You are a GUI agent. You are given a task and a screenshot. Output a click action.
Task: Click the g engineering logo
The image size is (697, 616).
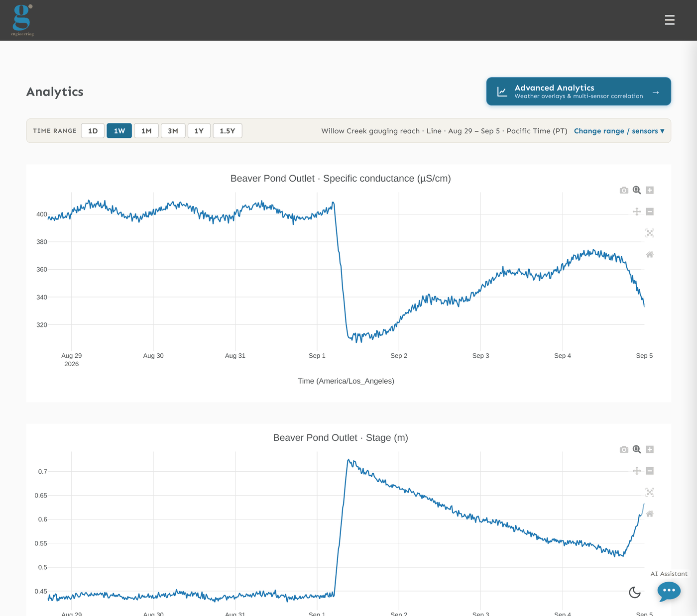coord(22,20)
